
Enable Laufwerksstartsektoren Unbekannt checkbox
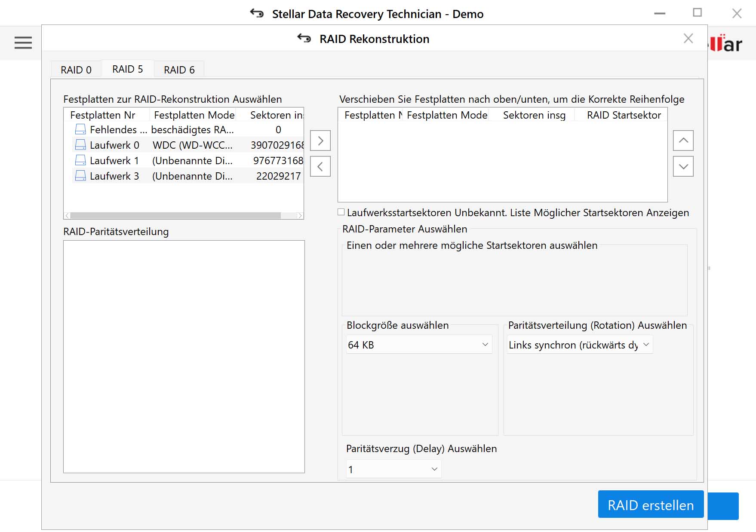(341, 212)
